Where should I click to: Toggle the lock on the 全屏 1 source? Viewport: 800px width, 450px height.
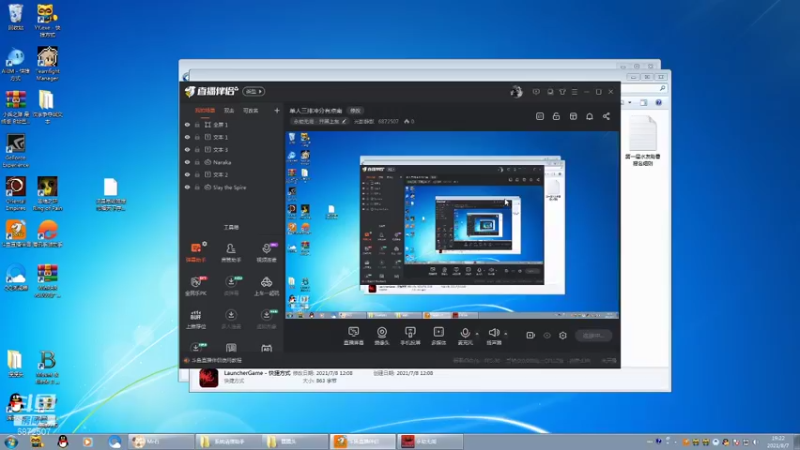[x=197, y=124]
